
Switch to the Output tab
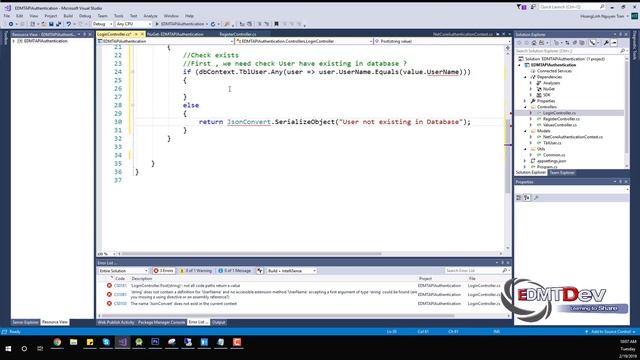tap(219, 322)
